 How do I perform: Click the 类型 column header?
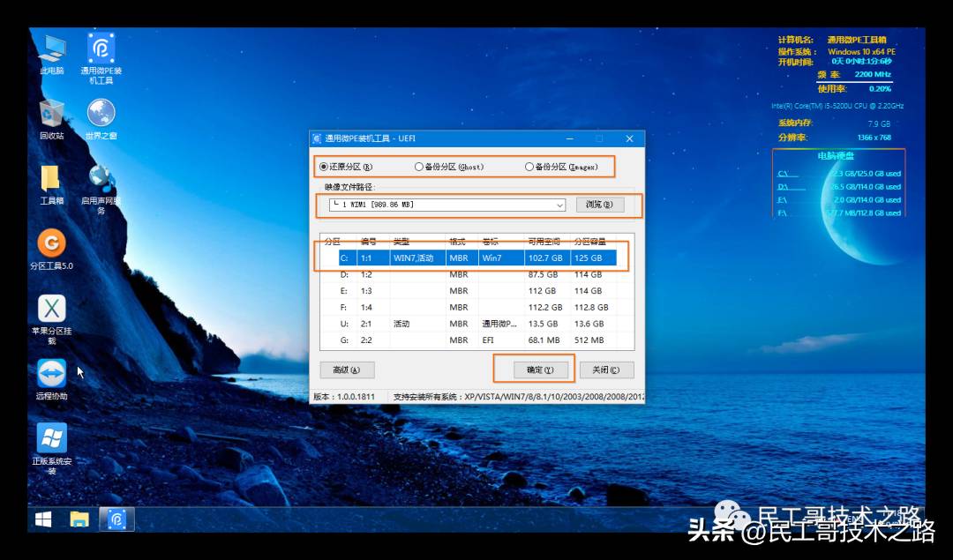tap(401, 242)
